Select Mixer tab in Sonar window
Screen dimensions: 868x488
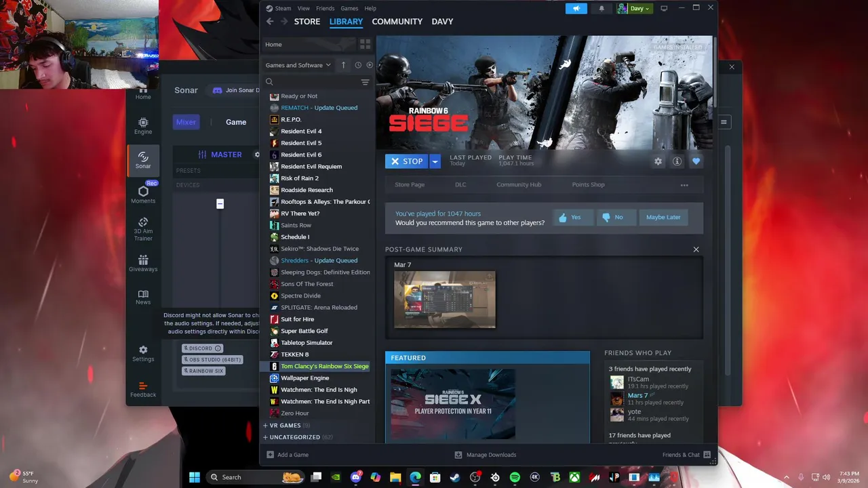[x=186, y=122]
